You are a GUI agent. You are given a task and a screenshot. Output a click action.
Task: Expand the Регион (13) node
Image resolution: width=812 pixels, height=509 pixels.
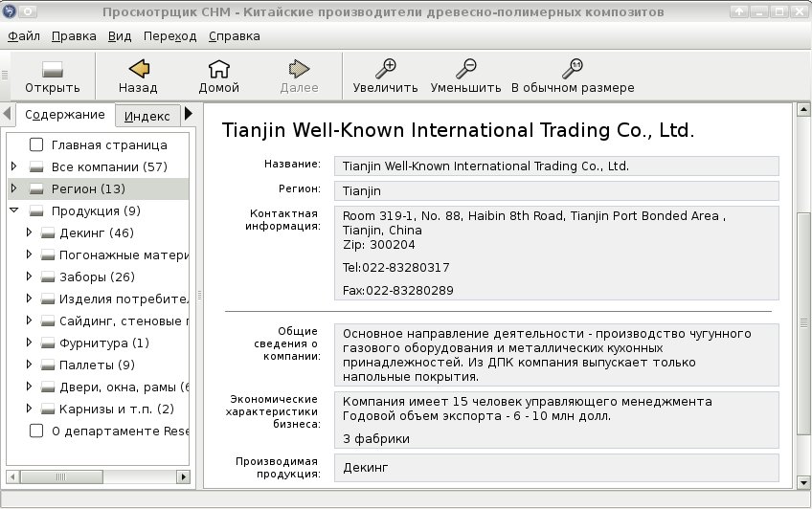(x=14, y=188)
